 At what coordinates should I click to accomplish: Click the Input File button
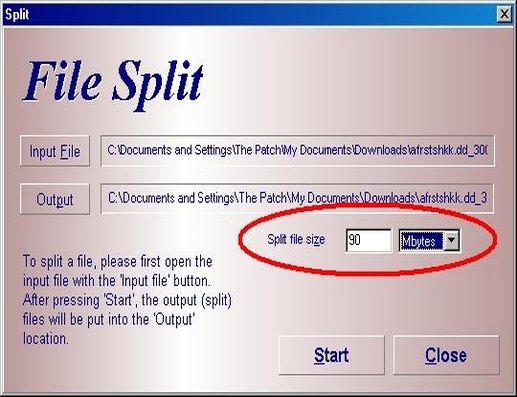pyautogui.click(x=55, y=151)
